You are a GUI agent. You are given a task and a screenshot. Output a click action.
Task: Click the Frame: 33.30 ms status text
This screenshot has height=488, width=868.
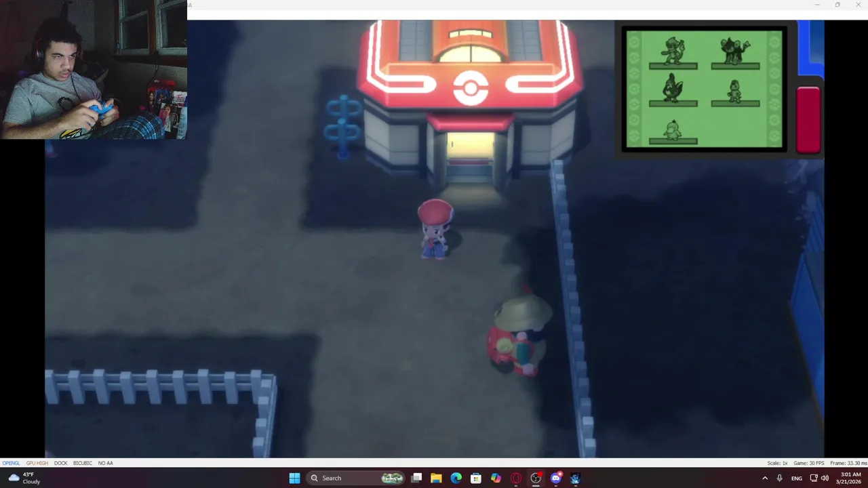[x=848, y=463]
